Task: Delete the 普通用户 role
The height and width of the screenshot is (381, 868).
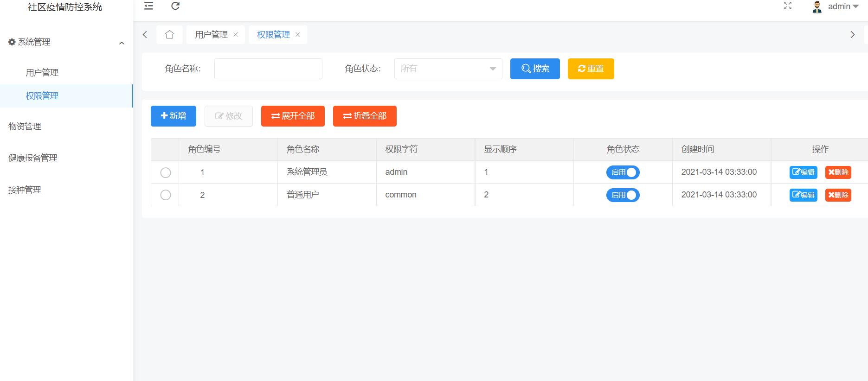Action: pyautogui.click(x=838, y=195)
